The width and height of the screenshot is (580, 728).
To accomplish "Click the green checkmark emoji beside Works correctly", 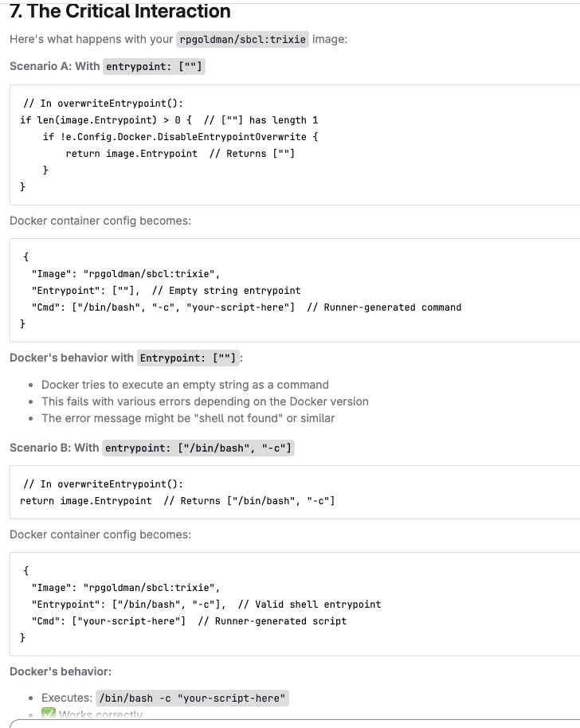I will point(49,714).
